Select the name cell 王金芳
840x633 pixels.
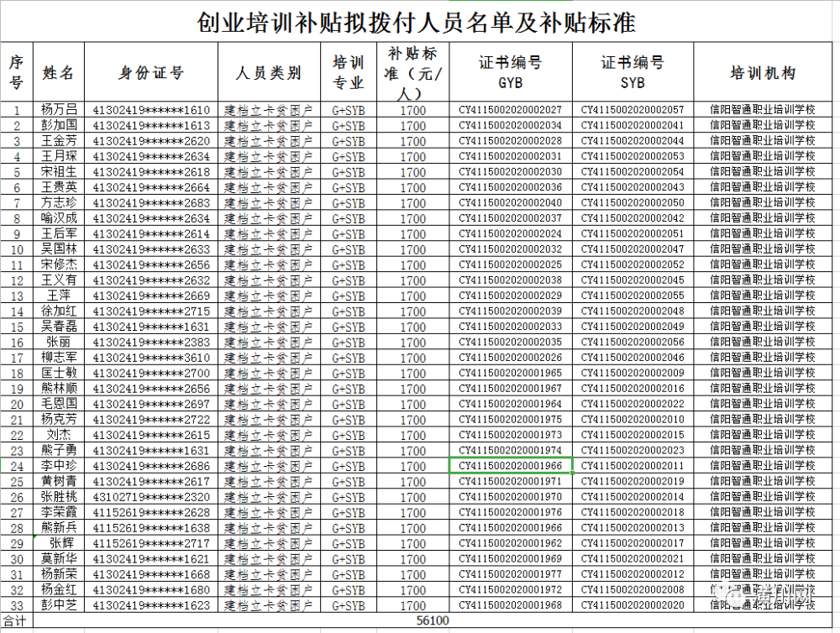coord(59,141)
